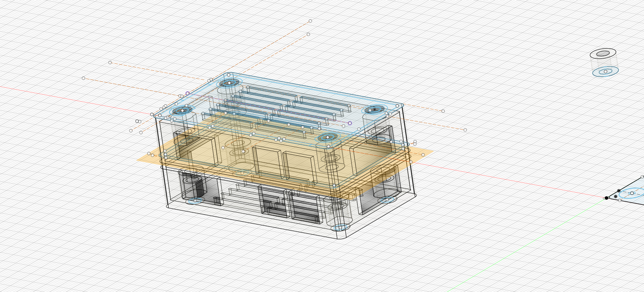Select the rear-most screw hole on the lid

click(x=229, y=83)
